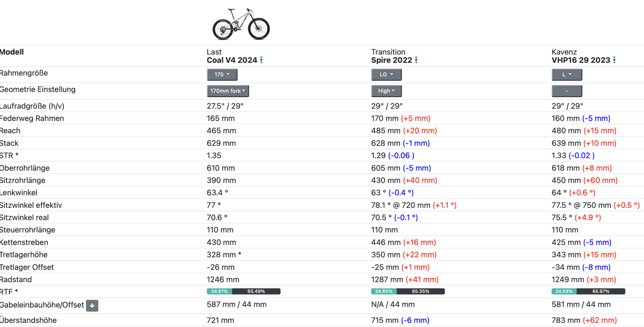Open the L frame size dropdown
Image resolution: width=644 pixels, height=327 pixels.
click(567, 75)
